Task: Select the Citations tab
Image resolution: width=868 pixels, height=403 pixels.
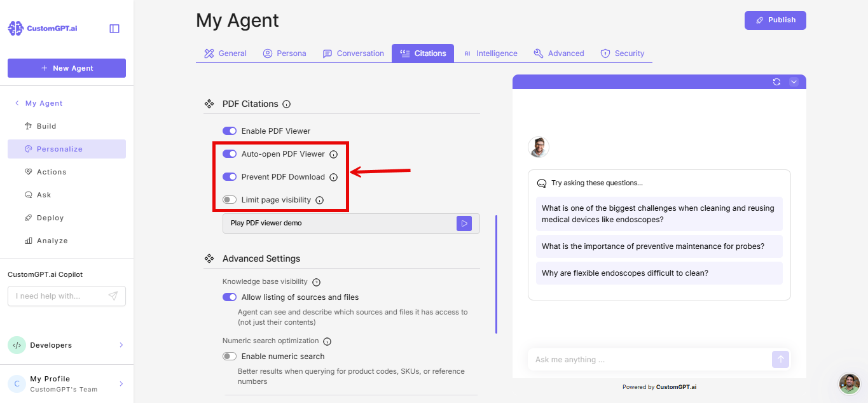Action: [423, 53]
